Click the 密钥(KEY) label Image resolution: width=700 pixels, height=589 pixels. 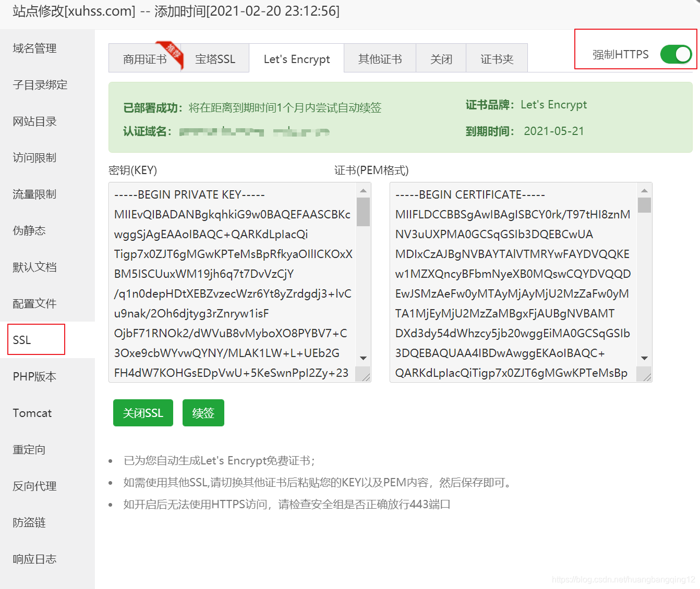133,170
